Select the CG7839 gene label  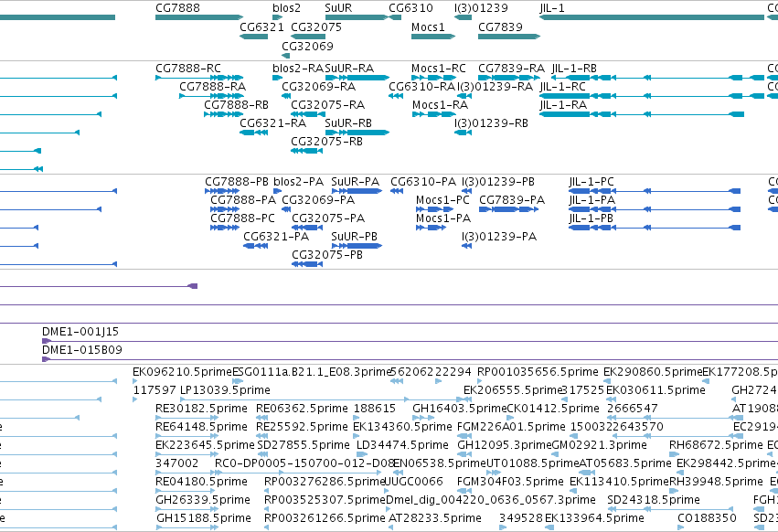coord(500,27)
